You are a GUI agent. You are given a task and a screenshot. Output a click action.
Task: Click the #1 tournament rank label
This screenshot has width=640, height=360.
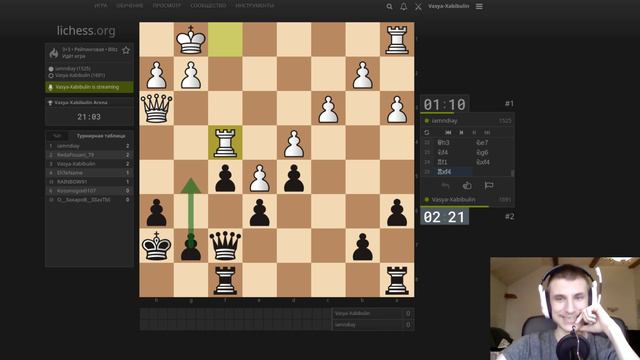click(x=509, y=104)
